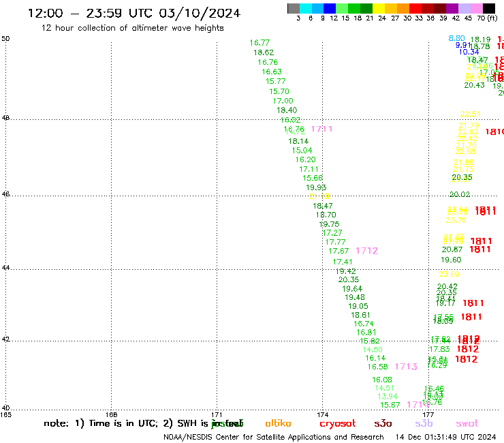Click the bright red swatch in the legend

(x=415, y=8)
